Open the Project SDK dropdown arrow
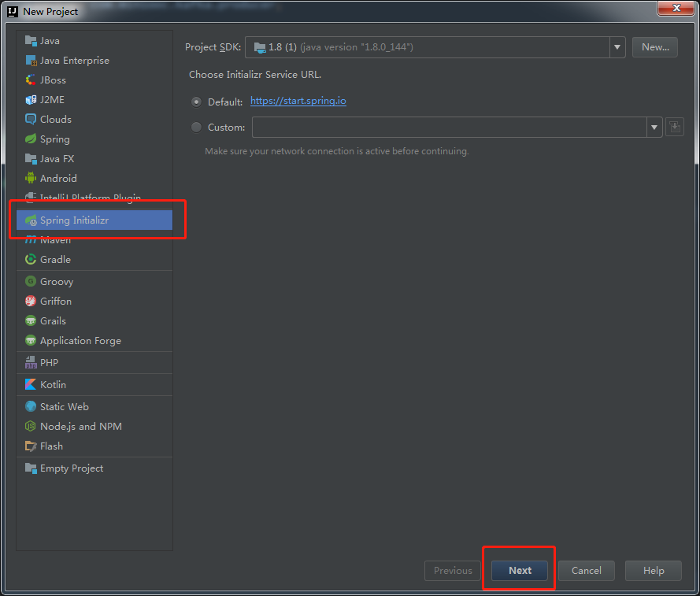Screen dimensions: 700x596 pyautogui.click(x=617, y=47)
